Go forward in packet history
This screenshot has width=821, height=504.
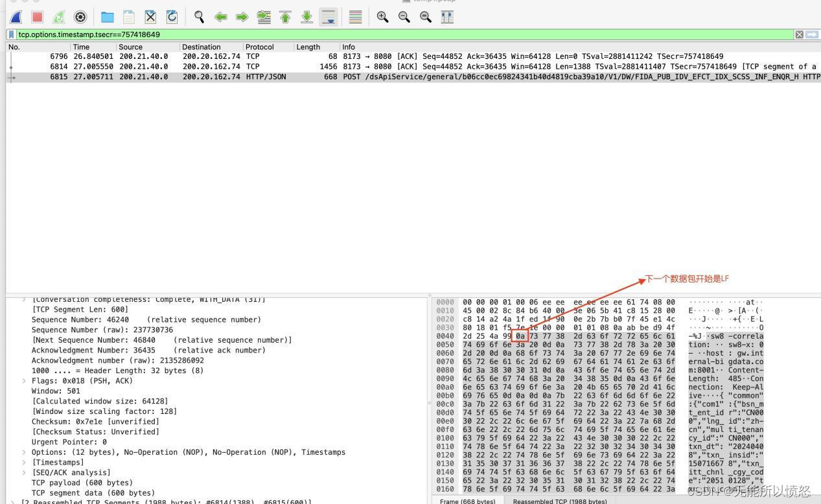coord(242,17)
